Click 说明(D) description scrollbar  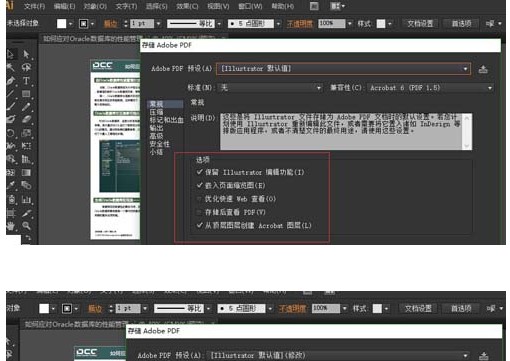pos(467,132)
